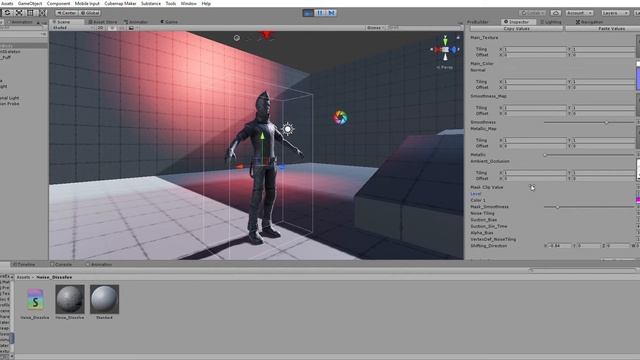The image size is (640, 360).
Task: Open the Component menu
Action: pyautogui.click(x=58, y=3)
